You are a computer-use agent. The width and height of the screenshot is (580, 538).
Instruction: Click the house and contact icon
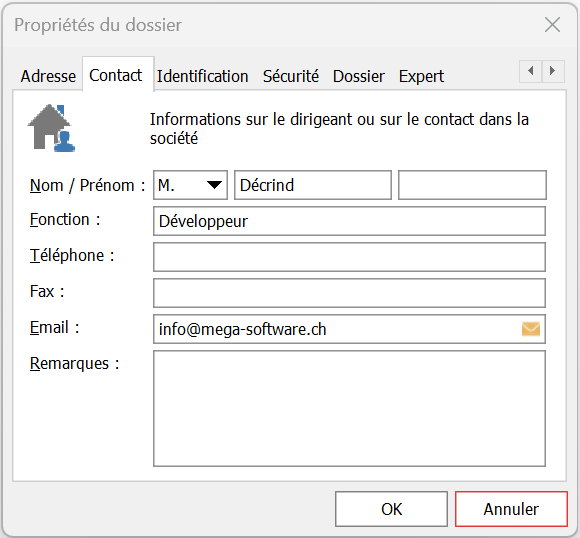[51, 128]
